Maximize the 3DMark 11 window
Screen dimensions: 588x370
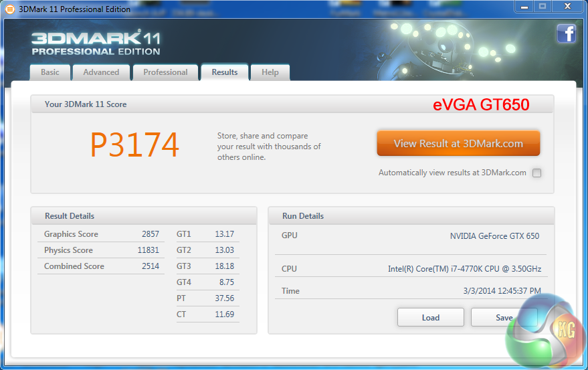tap(543, 7)
